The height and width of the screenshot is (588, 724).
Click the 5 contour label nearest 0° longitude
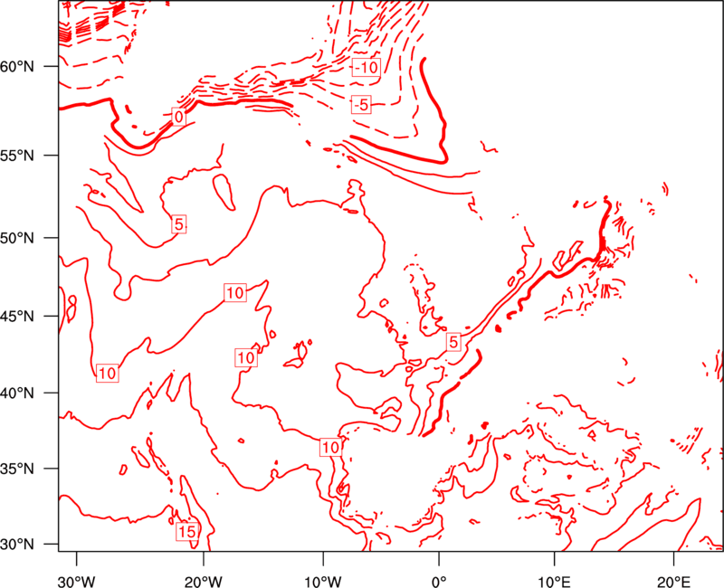pyautogui.click(x=453, y=342)
